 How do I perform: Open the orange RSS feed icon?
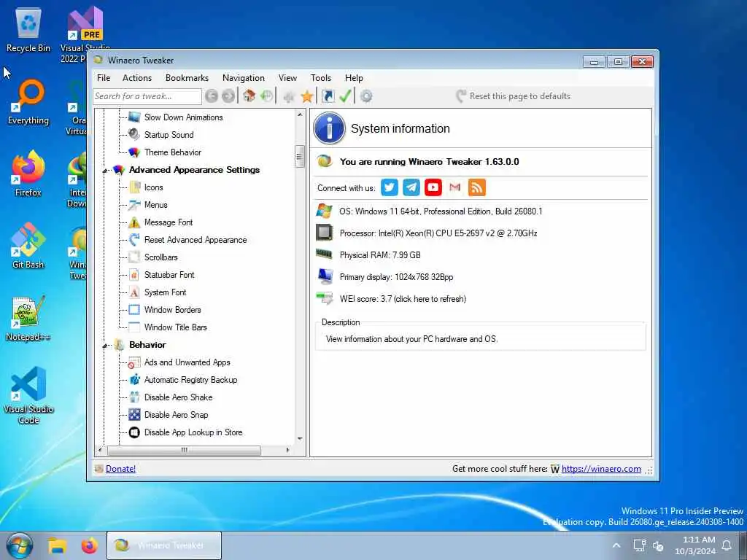[477, 187]
